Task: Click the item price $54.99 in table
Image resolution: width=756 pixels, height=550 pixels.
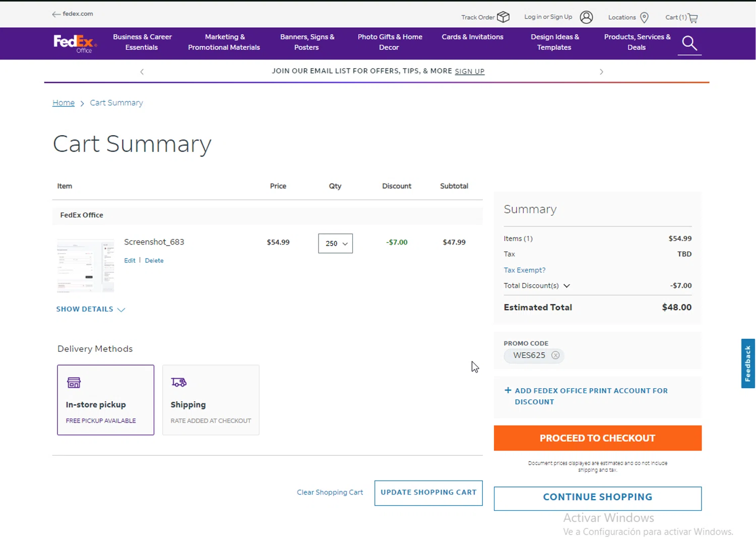Action: pos(278,242)
